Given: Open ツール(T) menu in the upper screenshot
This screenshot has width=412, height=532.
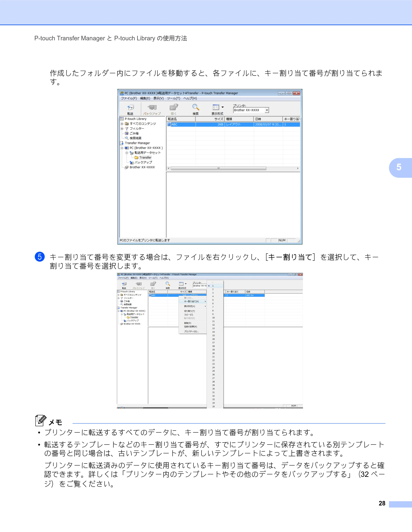Looking at the screenshot, I should 174,98.
